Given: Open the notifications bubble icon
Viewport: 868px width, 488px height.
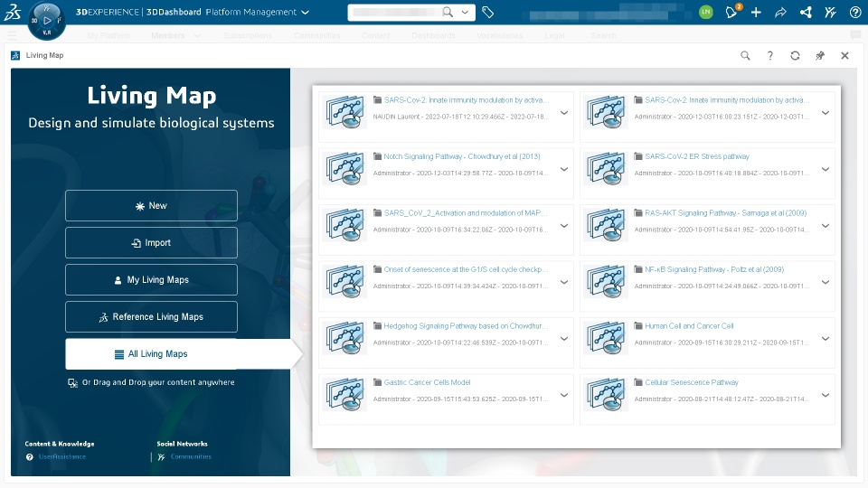Looking at the screenshot, I should (731, 12).
